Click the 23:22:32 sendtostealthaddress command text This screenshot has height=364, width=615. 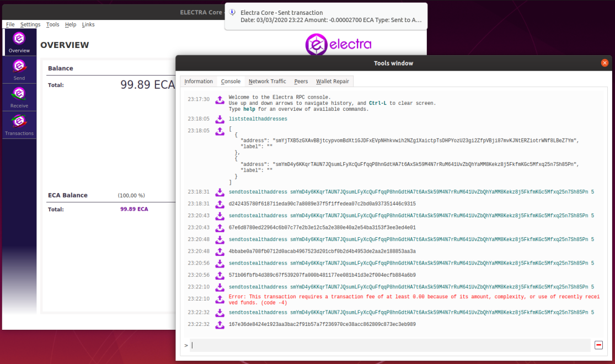[x=411, y=313]
